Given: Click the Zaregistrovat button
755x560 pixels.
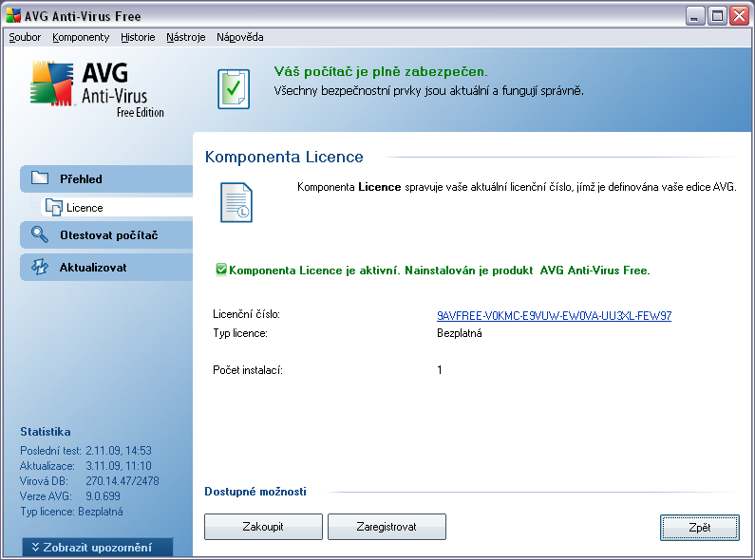Looking at the screenshot, I should pos(387,527).
